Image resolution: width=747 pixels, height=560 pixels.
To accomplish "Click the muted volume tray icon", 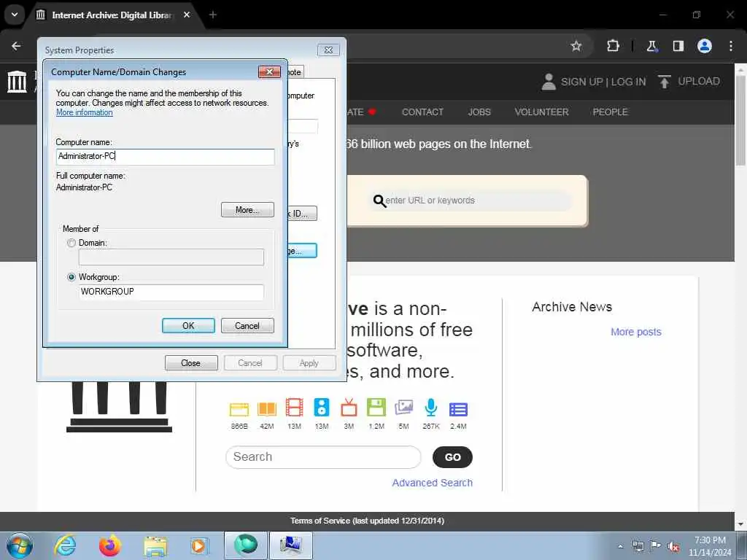I will [673, 547].
